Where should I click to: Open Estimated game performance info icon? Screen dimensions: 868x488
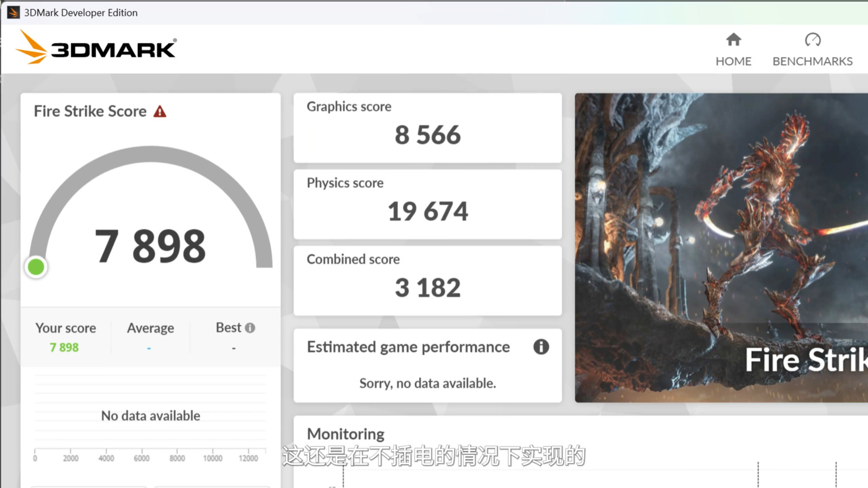pos(541,346)
